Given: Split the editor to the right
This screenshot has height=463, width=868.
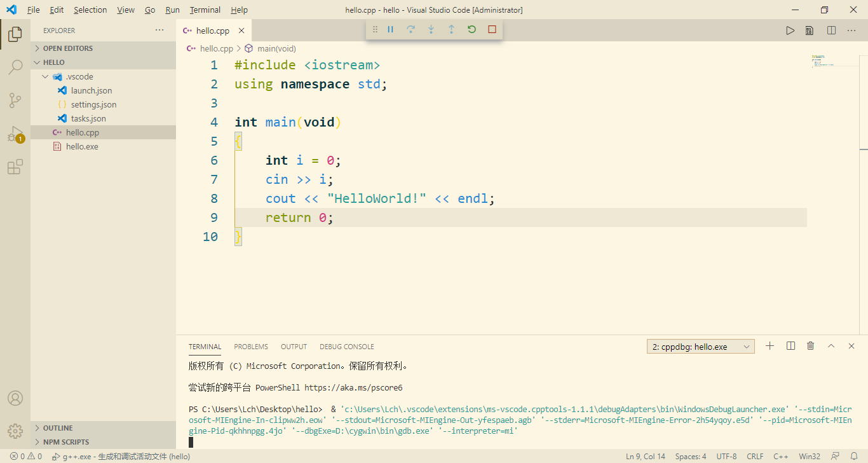Looking at the screenshot, I should click(x=831, y=31).
